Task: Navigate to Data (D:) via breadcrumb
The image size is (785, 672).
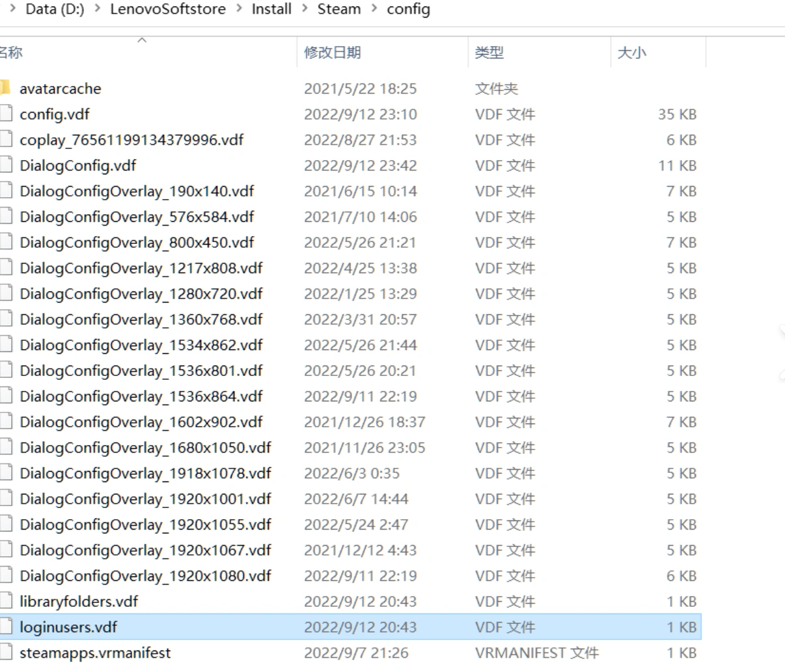Action: (x=55, y=9)
